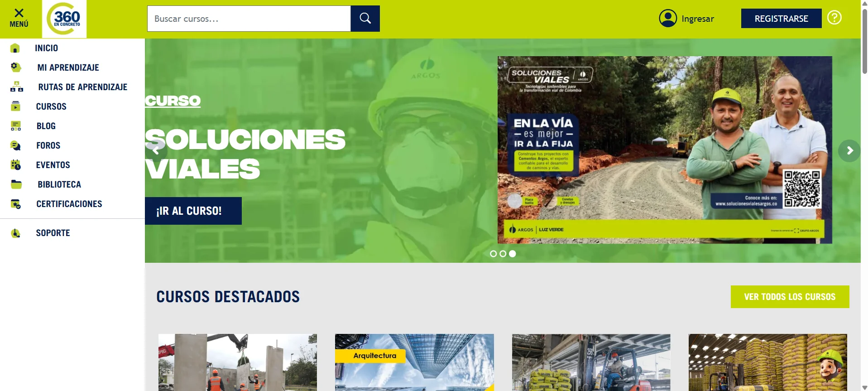Screen dimensions: 868x391
Task: Click the REGISTRARSE button
Action: click(x=781, y=19)
